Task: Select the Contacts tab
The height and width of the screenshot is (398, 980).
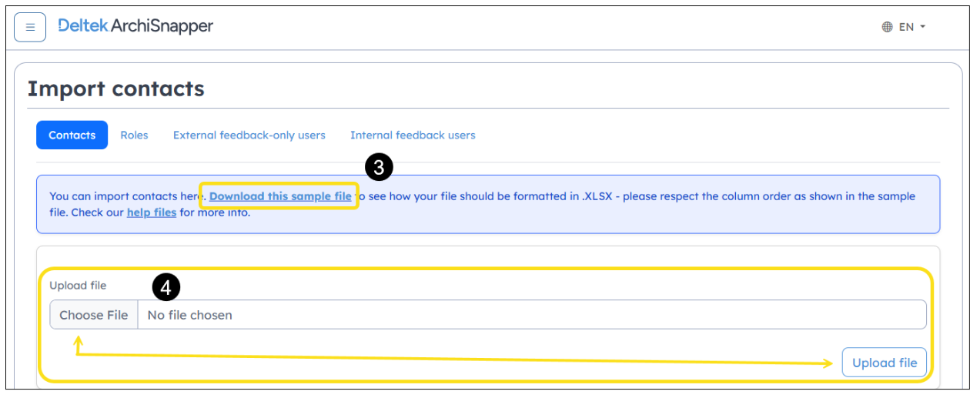Action: coord(72,135)
